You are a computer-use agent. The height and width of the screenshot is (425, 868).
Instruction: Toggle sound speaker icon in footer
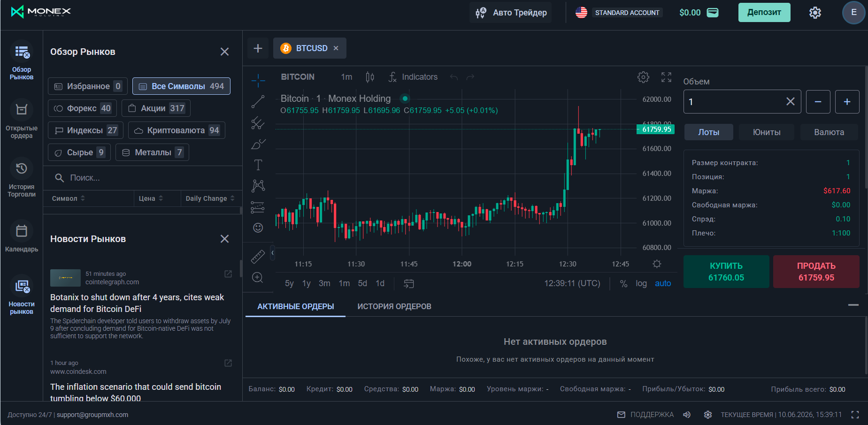click(687, 415)
